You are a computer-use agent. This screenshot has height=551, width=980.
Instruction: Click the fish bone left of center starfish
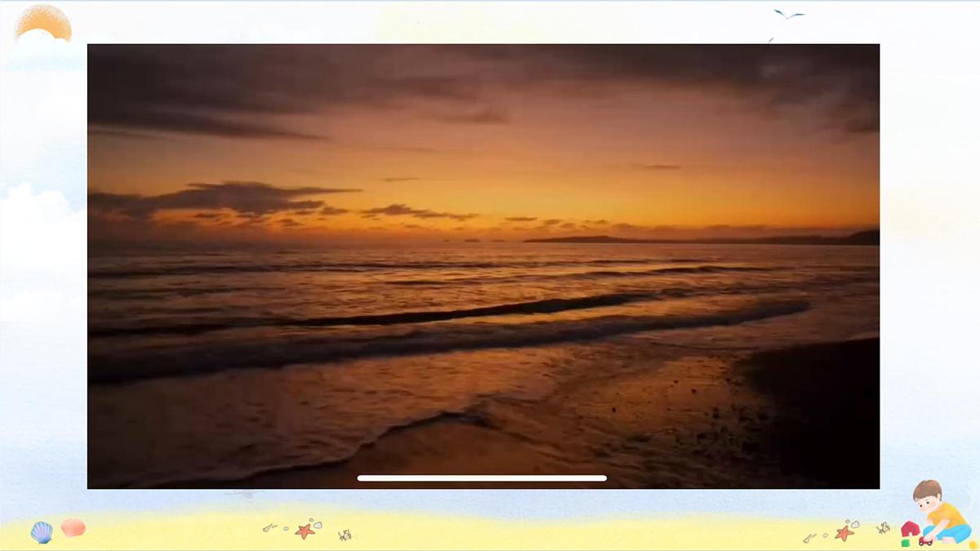click(x=269, y=528)
